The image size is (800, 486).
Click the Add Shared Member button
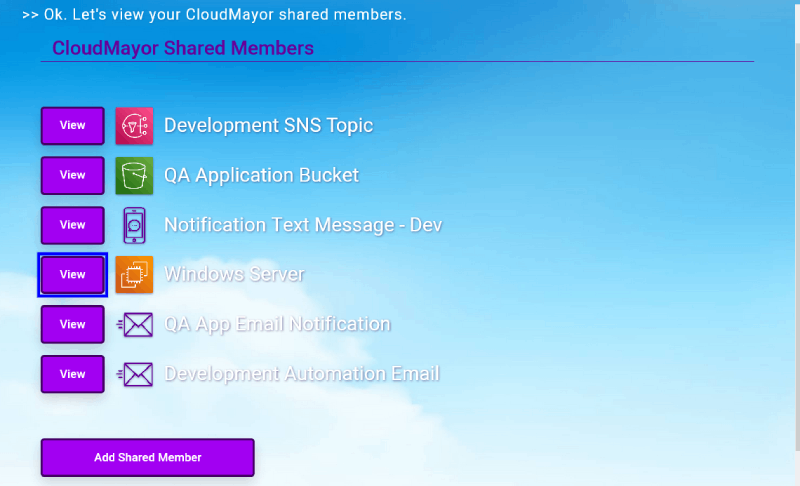pyautogui.click(x=147, y=457)
